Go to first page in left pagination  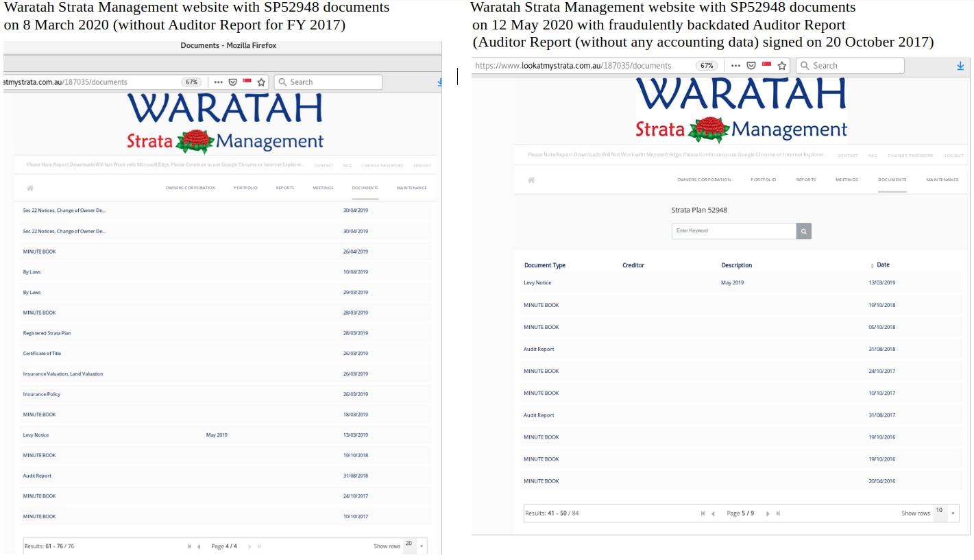(x=189, y=546)
